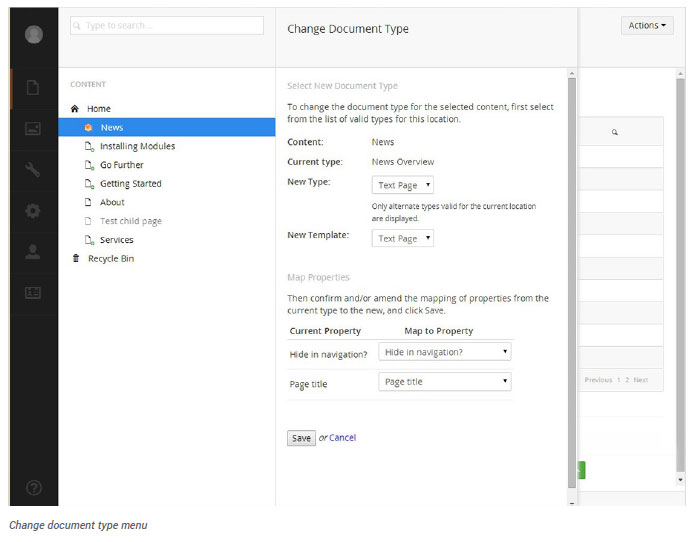
Task: Select Go Further tree item
Action: pyautogui.click(x=122, y=165)
